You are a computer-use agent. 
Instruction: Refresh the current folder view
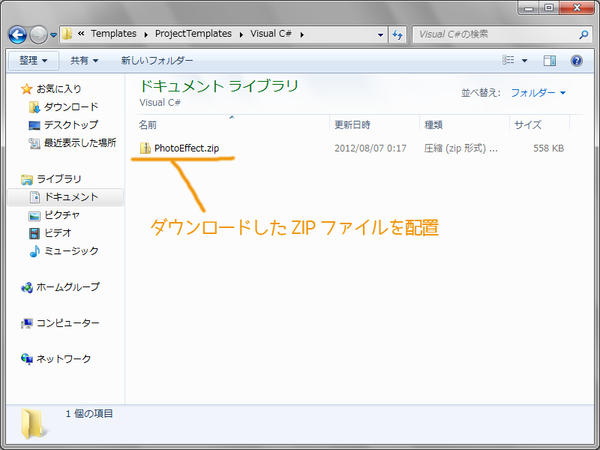[398, 35]
